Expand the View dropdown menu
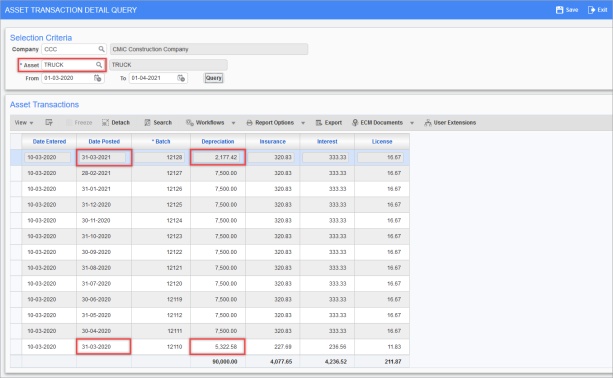613x378 pixels. 24,122
